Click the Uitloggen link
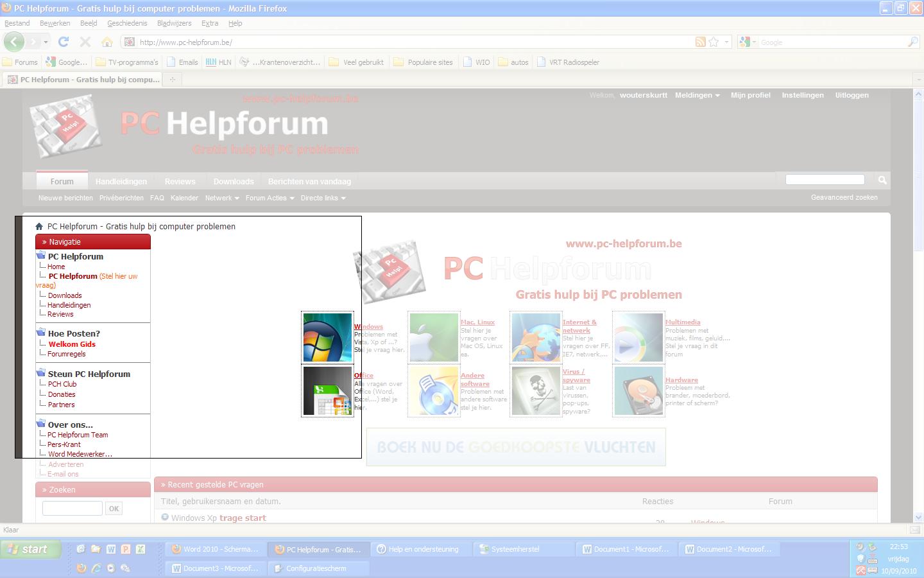924x578 pixels. [x=851, y=95]
